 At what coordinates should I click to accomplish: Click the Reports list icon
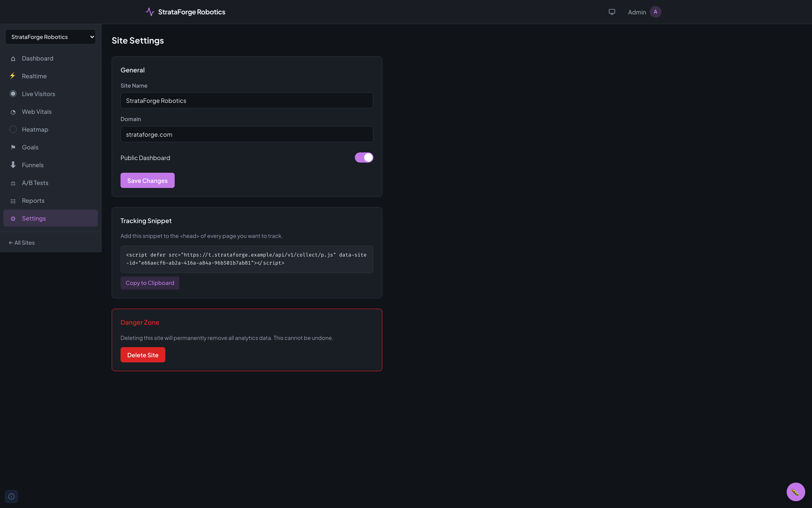[x=13, y=201]
